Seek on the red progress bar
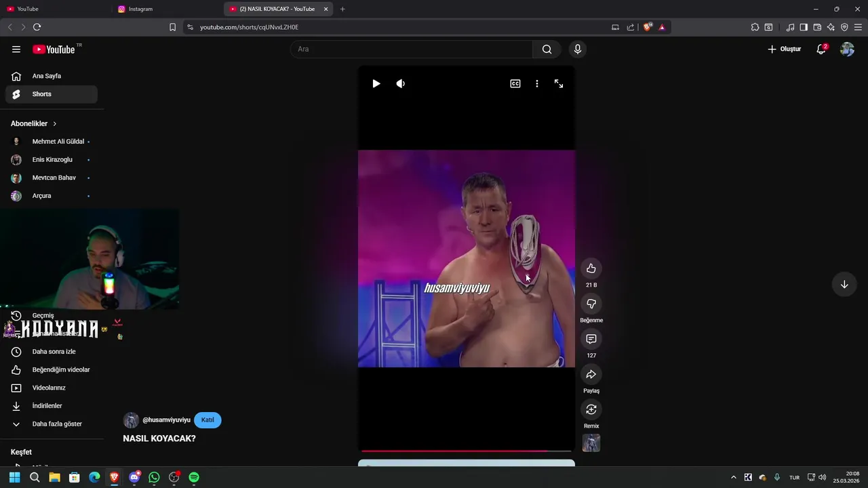The height and width of the screenshot is (488, 868). point(466,451)
